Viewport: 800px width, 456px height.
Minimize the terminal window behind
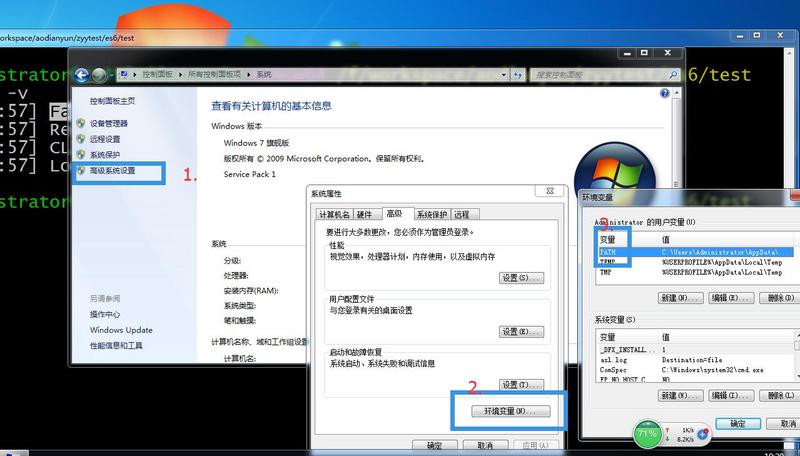pos(740,36)
